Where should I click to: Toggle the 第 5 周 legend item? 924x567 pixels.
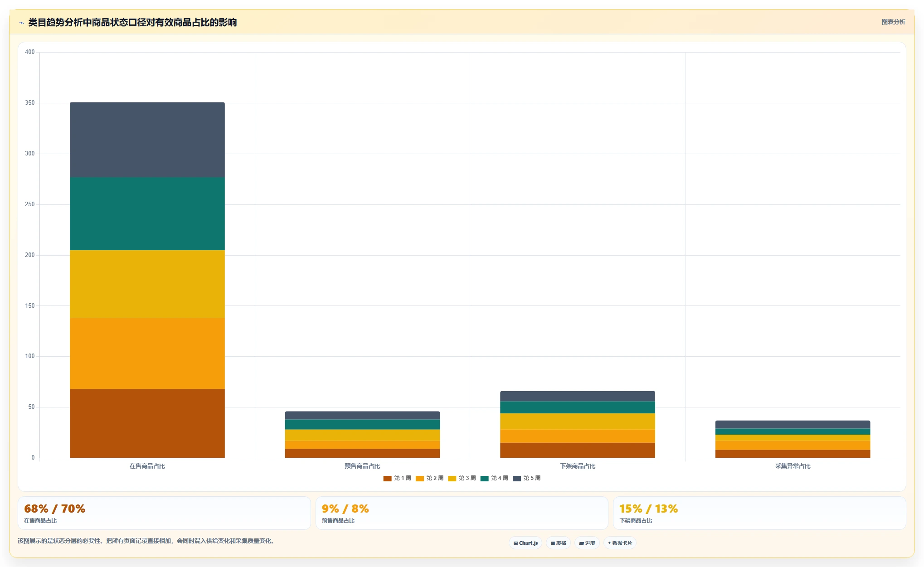(x=526, y=478)
